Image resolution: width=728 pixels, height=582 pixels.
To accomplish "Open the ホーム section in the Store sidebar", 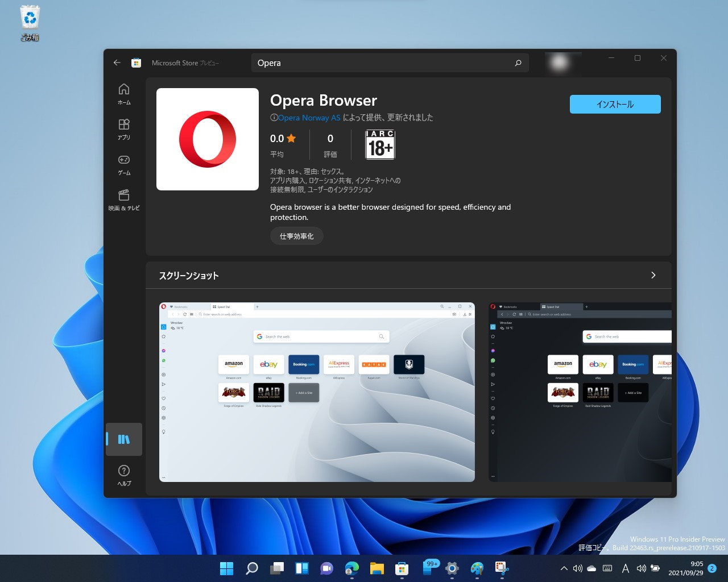I will coord(123,94).
